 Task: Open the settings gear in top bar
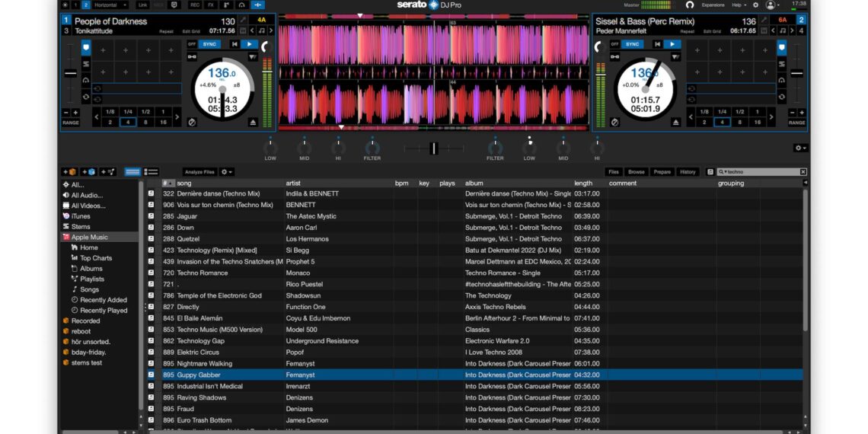(x=755, y=5)
